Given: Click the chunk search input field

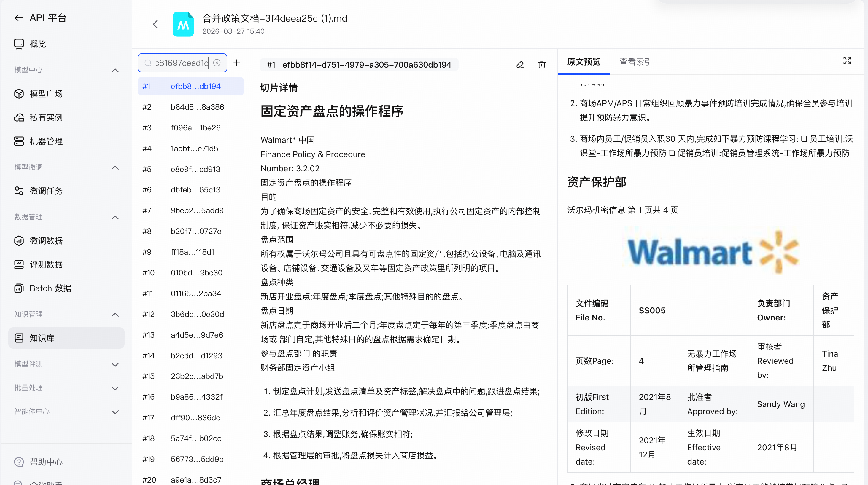Looking at the screenshot, I should pos(182,63).
